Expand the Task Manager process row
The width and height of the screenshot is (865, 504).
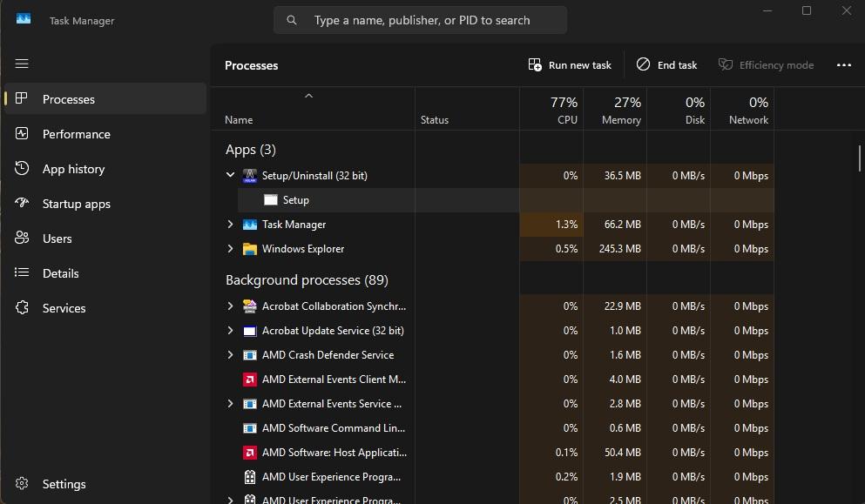click(230, 224)
